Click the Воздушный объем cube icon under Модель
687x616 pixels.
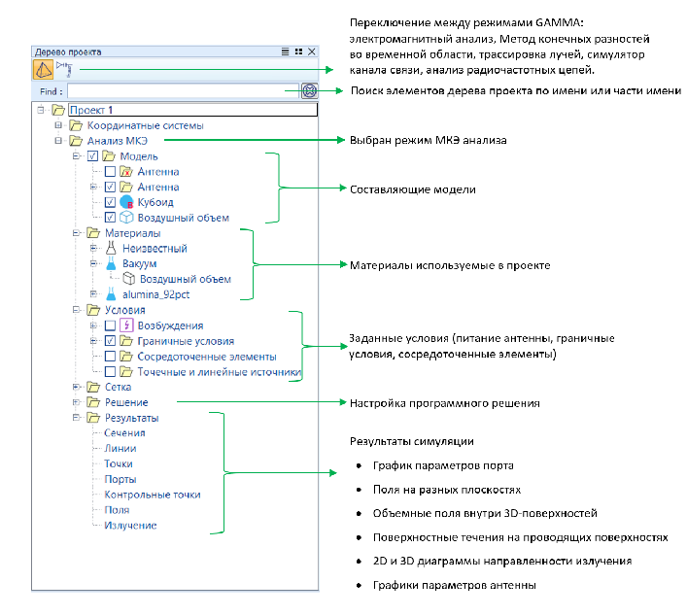[x=125, y=218]
